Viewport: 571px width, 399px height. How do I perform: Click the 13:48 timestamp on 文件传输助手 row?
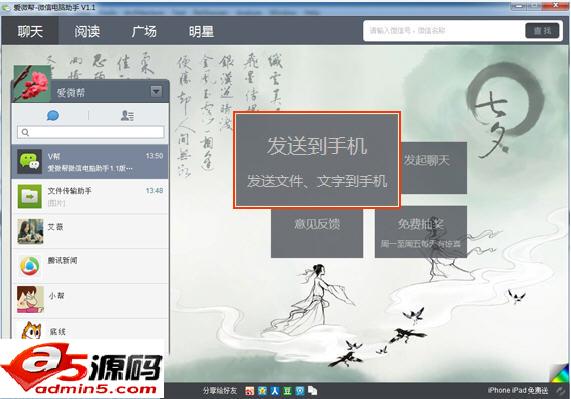(154, 190)
